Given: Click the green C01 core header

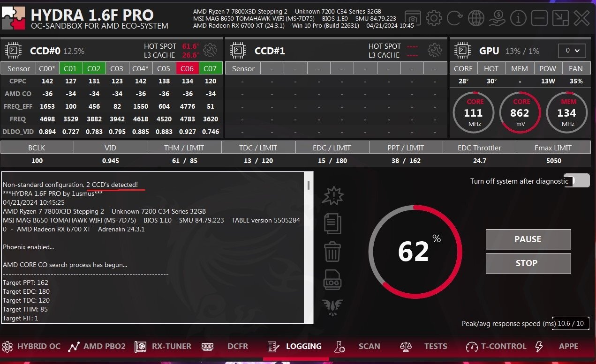Looking at the screenshot, I should click(x=70, y=68).
